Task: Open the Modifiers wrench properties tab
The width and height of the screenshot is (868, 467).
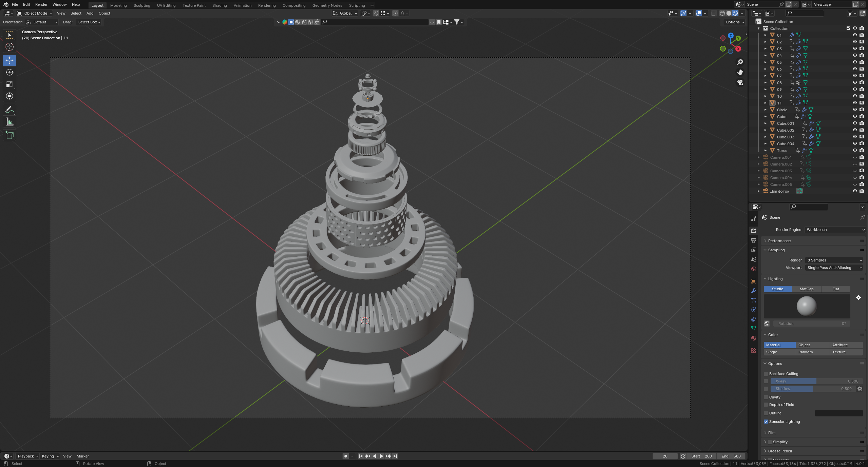Action: 754,291
